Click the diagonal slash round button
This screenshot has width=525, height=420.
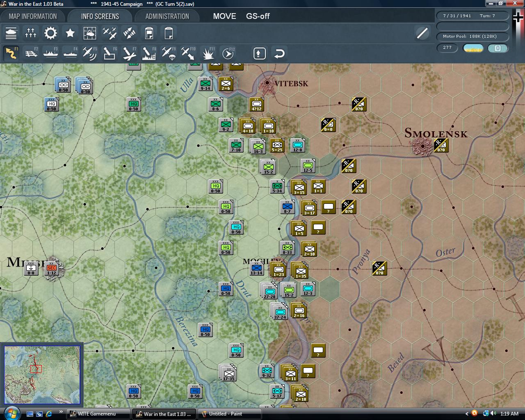(x=422, y=33)
